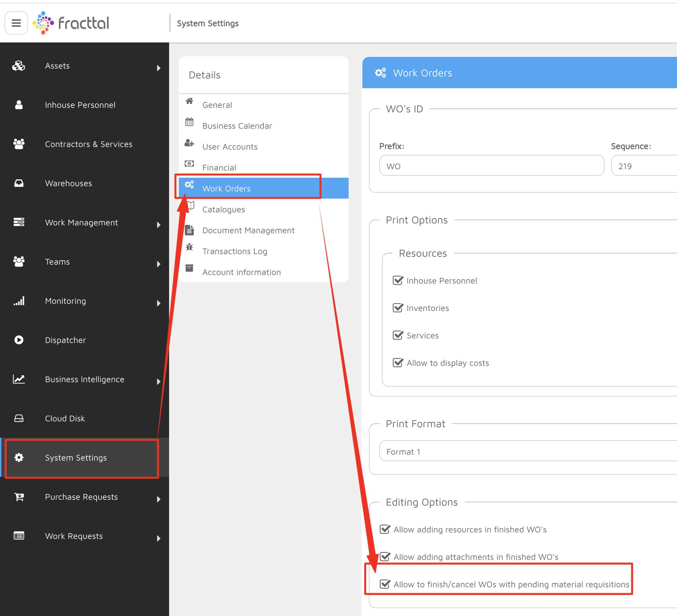
Task: Click the Document Management file icon
Action: pos(189,230)
